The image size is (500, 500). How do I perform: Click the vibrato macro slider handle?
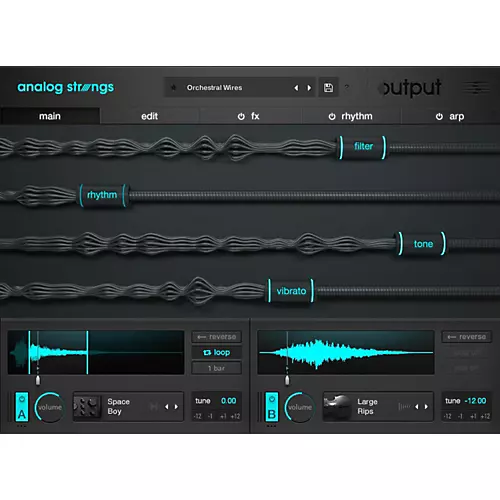(291, 291)
